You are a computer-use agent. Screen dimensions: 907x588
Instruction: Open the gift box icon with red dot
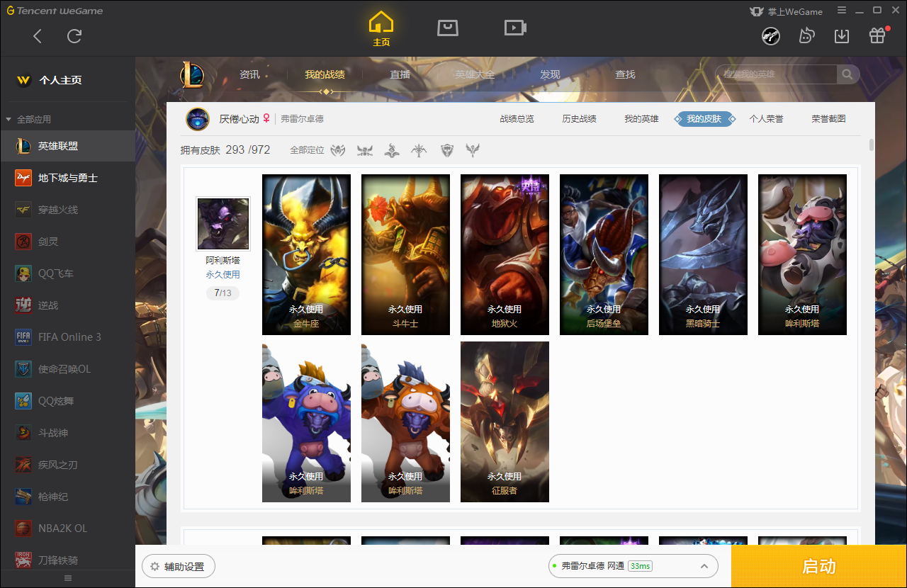877,35
